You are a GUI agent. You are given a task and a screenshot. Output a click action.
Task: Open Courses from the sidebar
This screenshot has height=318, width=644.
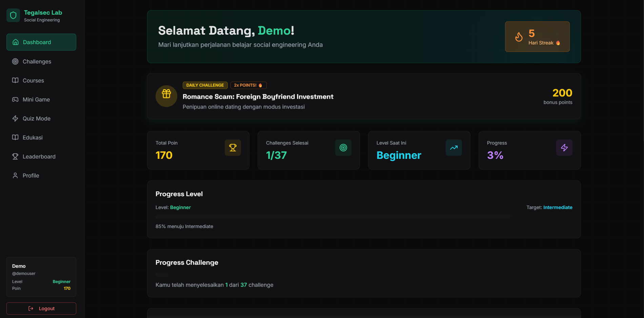33,80
